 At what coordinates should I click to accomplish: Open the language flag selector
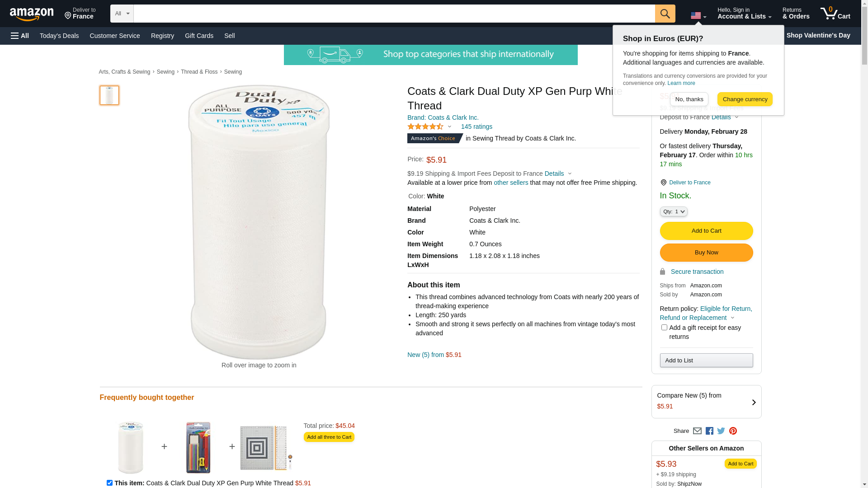click(x=698, y=16)
